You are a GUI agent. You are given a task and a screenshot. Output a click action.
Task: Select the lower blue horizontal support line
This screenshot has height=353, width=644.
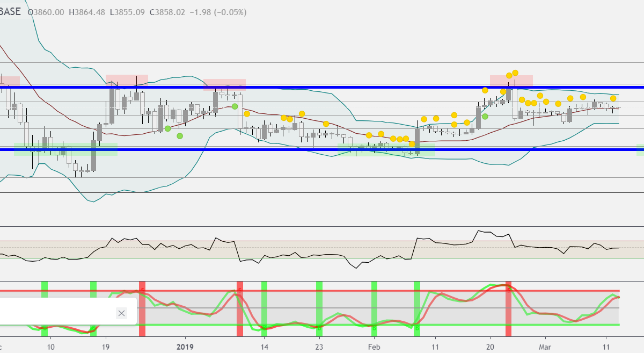coord(322,149)
